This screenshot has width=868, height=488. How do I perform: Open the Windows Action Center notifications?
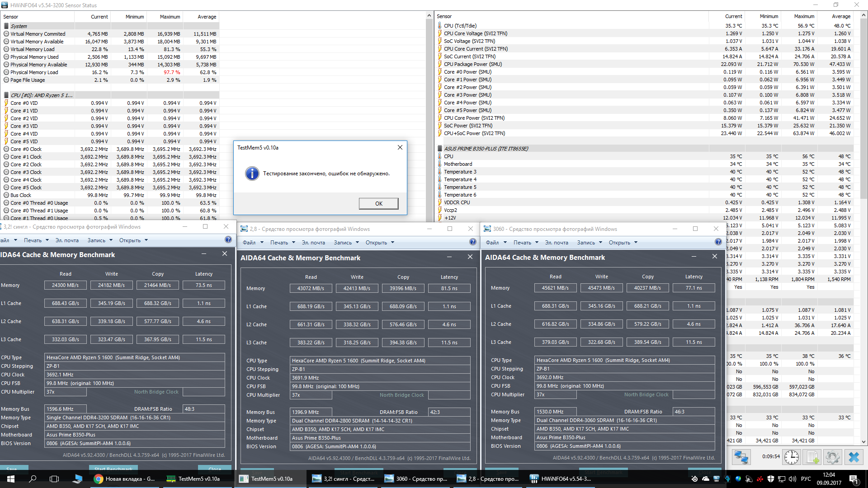tap(854, 479)
